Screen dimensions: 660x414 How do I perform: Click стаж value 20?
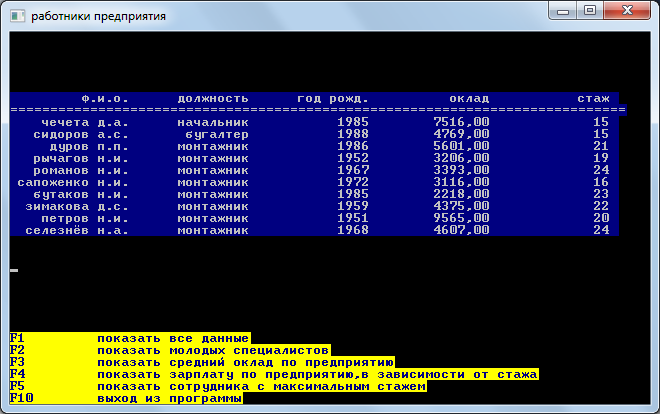click(601, 218)
